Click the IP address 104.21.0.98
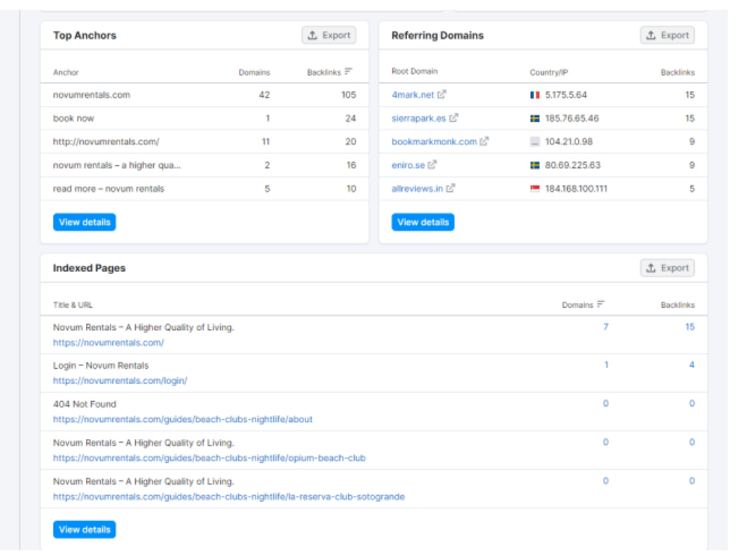Image resolution: width=747 pixels, height=560 pixels. 568,141
